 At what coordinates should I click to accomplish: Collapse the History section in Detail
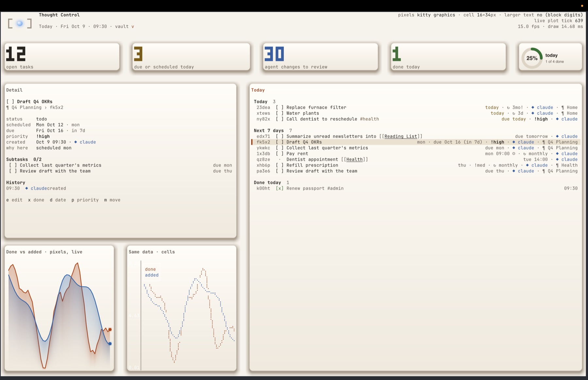pos(16,182)
